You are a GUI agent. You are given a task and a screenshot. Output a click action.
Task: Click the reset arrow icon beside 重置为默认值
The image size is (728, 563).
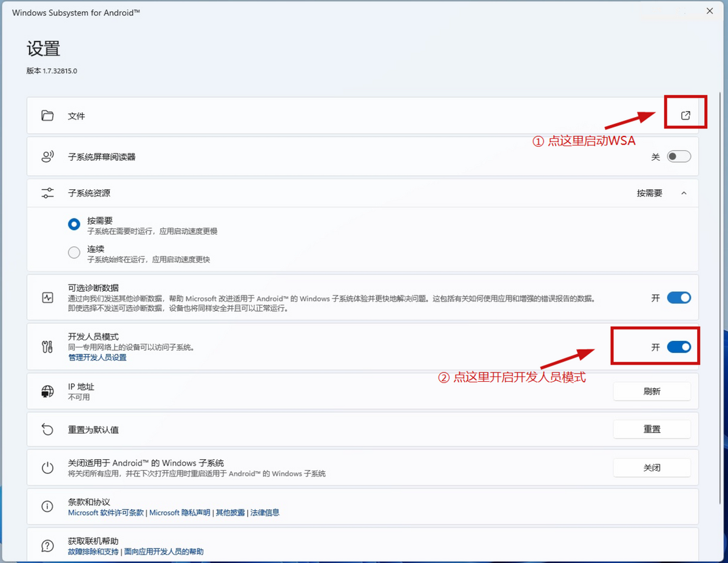[x=47, y=429]
